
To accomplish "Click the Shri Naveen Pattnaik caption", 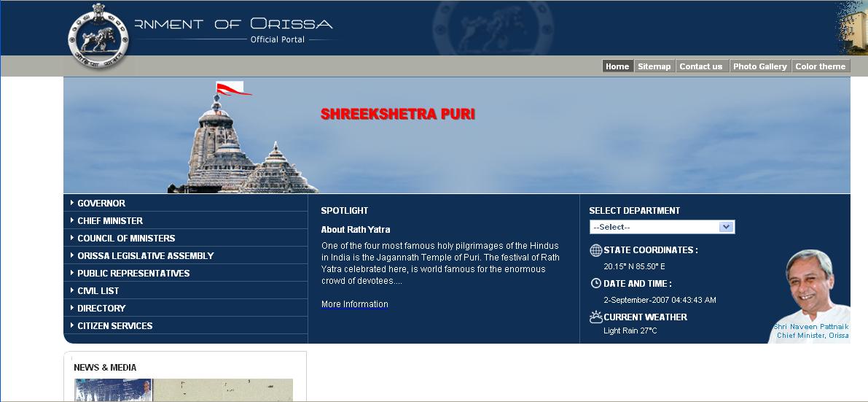I will 812,331.
